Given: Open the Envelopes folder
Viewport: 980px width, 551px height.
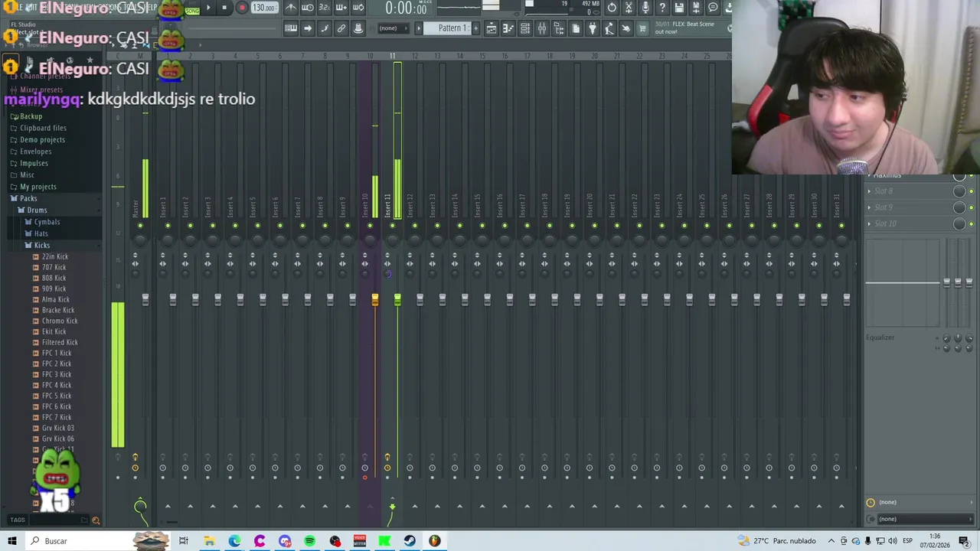Looking at the screenshot, I should (35, 152).
